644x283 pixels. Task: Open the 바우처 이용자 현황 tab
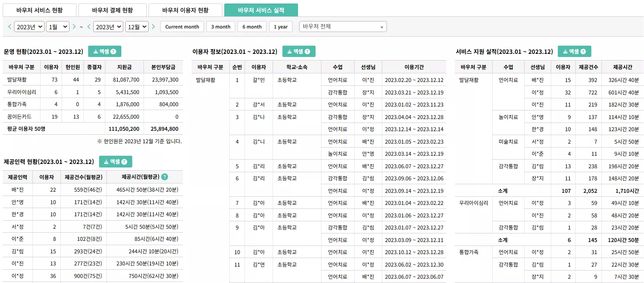tap(185, 10)
